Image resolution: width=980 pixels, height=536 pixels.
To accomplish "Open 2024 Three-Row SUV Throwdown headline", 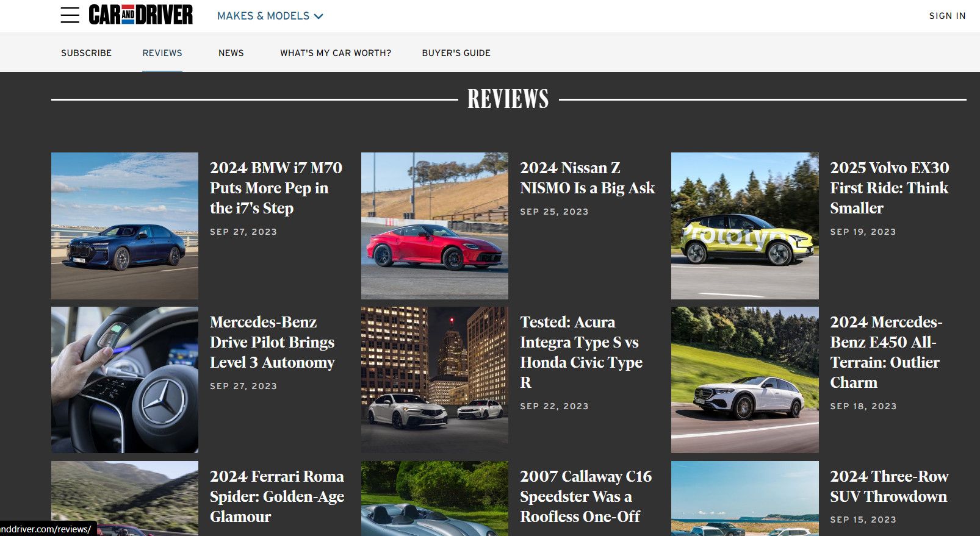I will 889,486.
